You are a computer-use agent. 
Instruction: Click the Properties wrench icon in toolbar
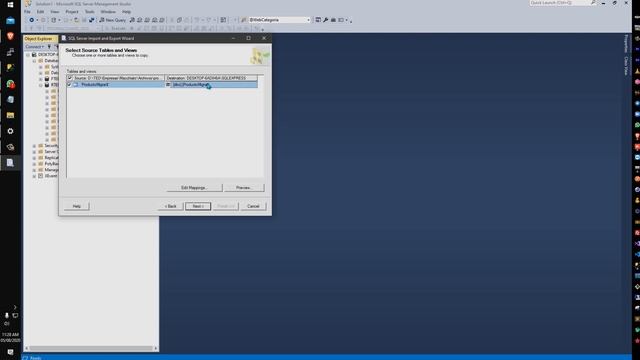pyautogui.click(x=325, y=20)
